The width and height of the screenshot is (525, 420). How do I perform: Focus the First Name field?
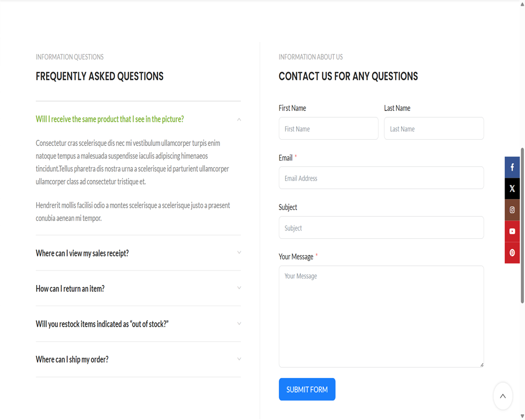[328, 129]
